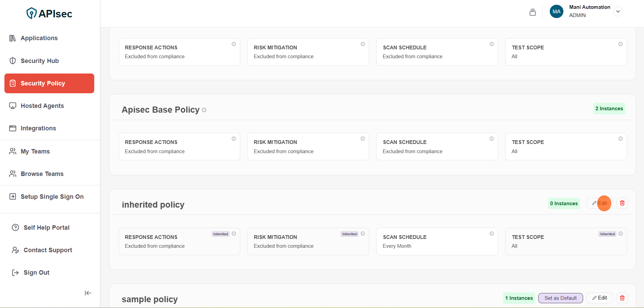Viewport: 644px width, 308px height.
Task: Set sample policy as default
Action: pos(560,298)
